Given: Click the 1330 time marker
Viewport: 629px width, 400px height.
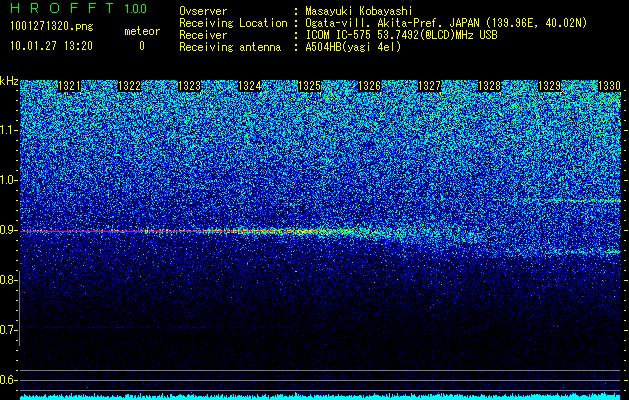Looking at the screenshot, I should 609,86.
